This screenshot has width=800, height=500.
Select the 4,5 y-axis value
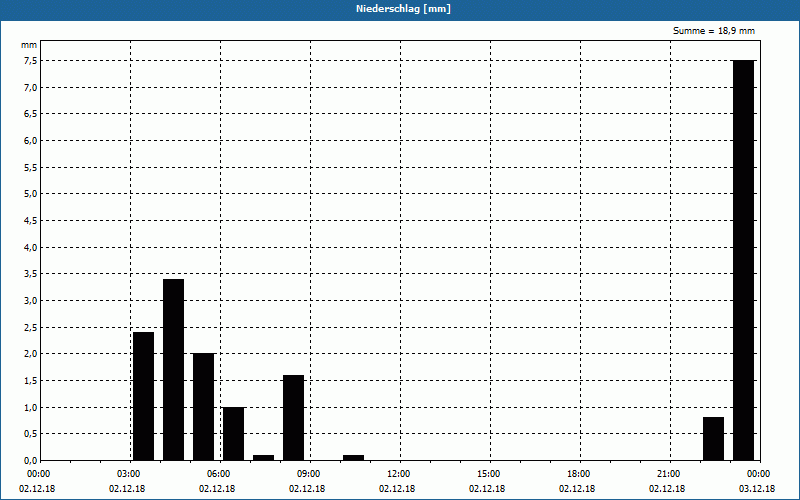tap(30, 220)
